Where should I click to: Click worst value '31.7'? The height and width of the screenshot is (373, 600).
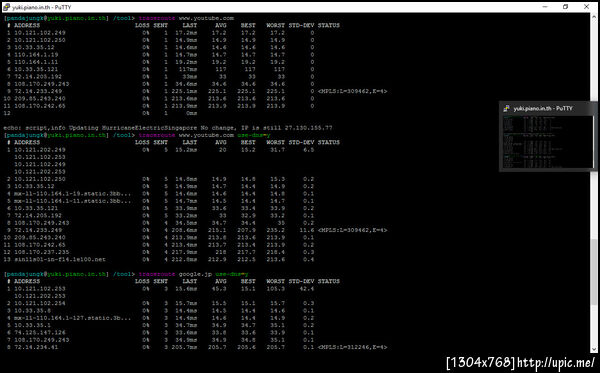coord(277,150)
